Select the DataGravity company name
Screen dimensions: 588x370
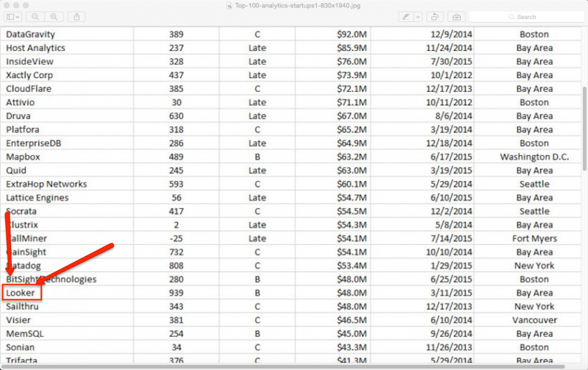(x=30, y=35)
